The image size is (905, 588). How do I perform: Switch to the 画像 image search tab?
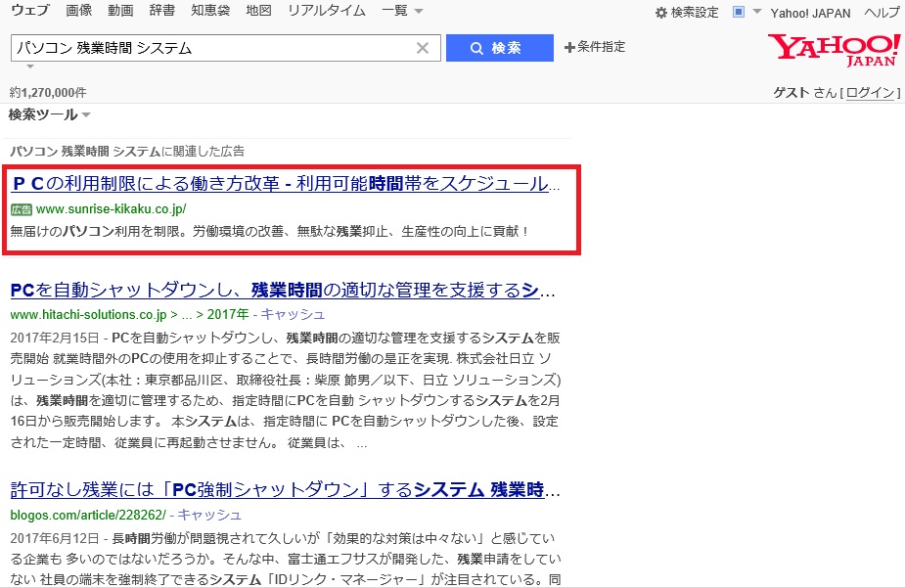point(79,11)
